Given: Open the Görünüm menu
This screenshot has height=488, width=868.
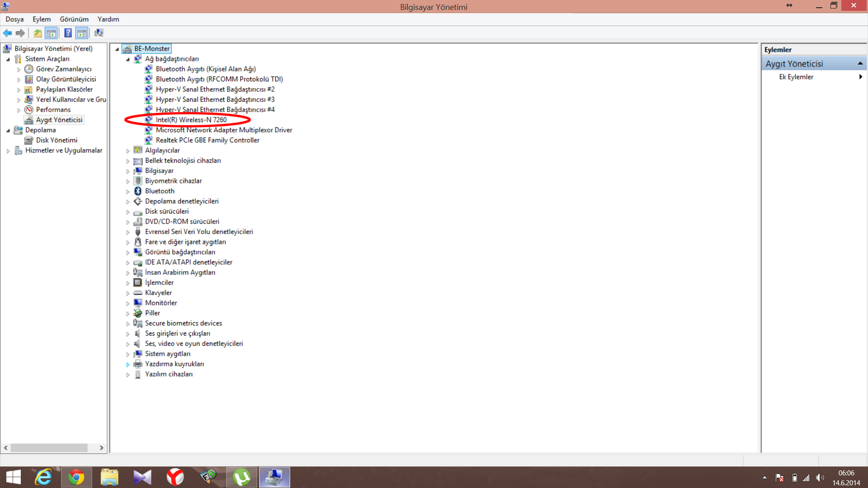Looking at the screenshot, I should (x=74, y=19).
